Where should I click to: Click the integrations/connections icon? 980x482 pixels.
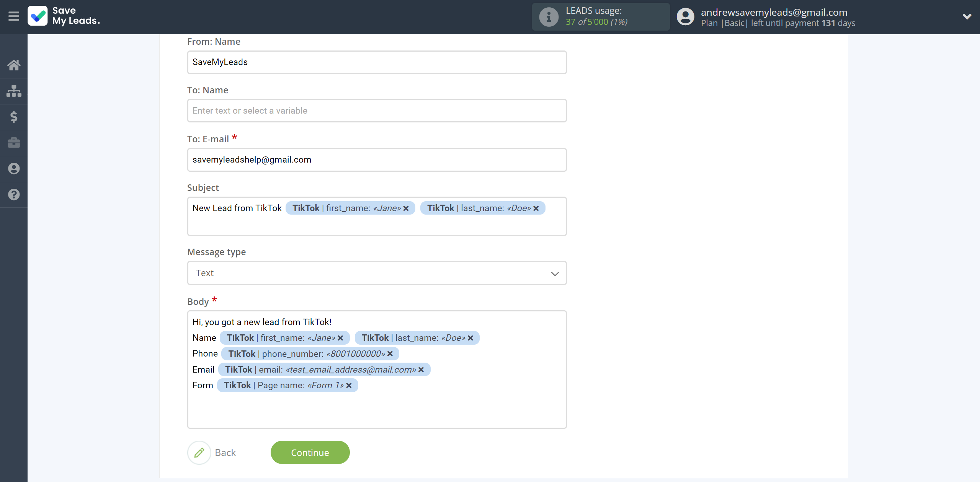click(14, 90)
